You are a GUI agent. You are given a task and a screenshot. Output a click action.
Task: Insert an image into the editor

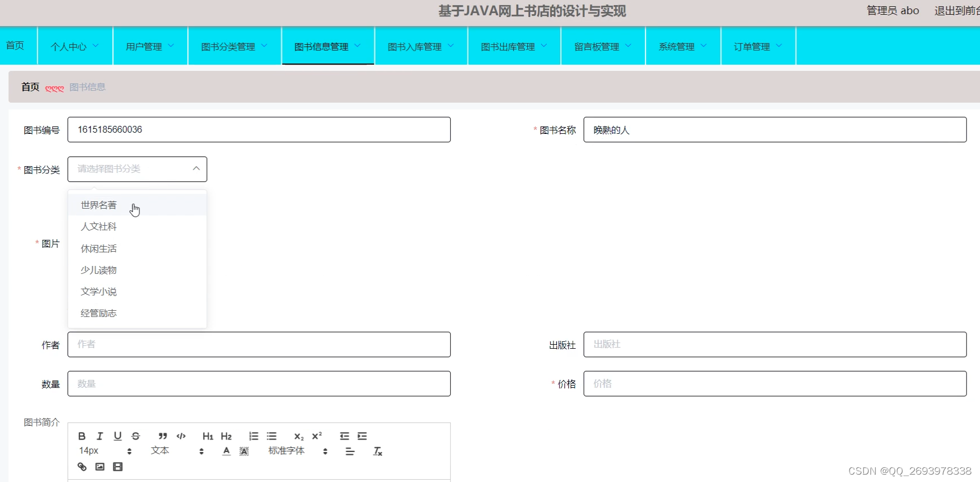coord(100,467)
